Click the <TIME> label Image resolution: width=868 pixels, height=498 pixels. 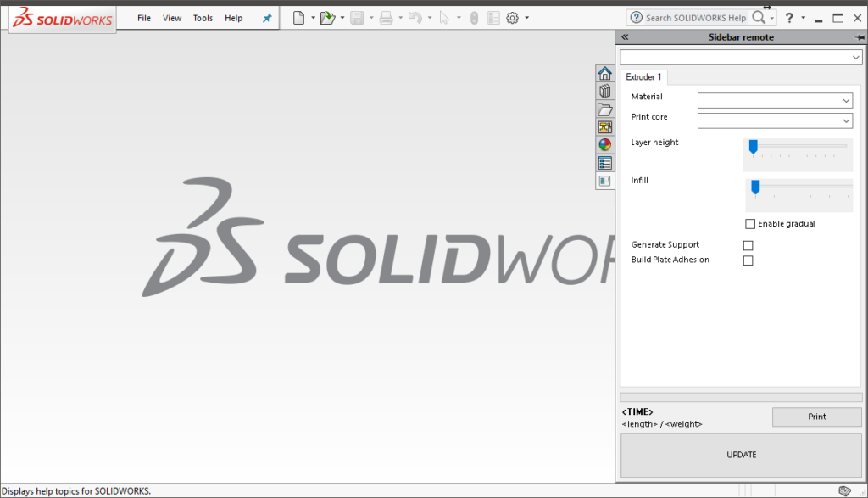pyautogui.click(x=637, y=412)
